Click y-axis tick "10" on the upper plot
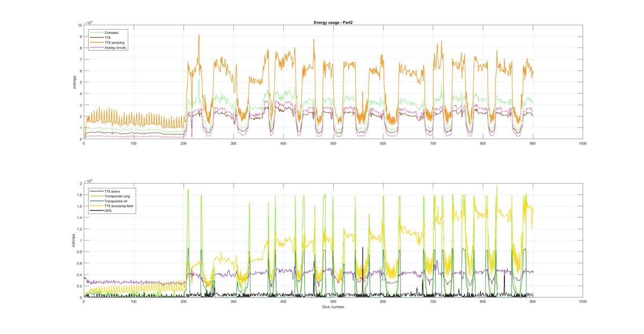Screen dimensions: 644x334 [80, 25]
